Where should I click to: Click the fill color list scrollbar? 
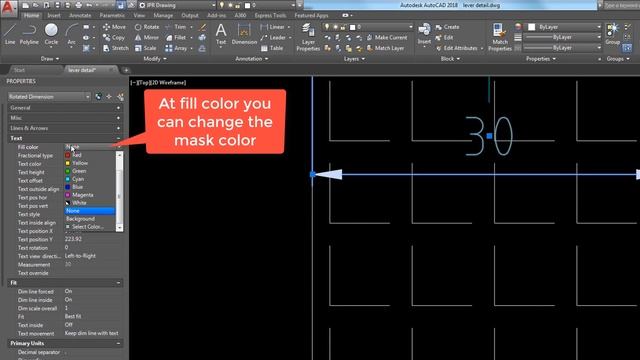(x=119, y=191)
